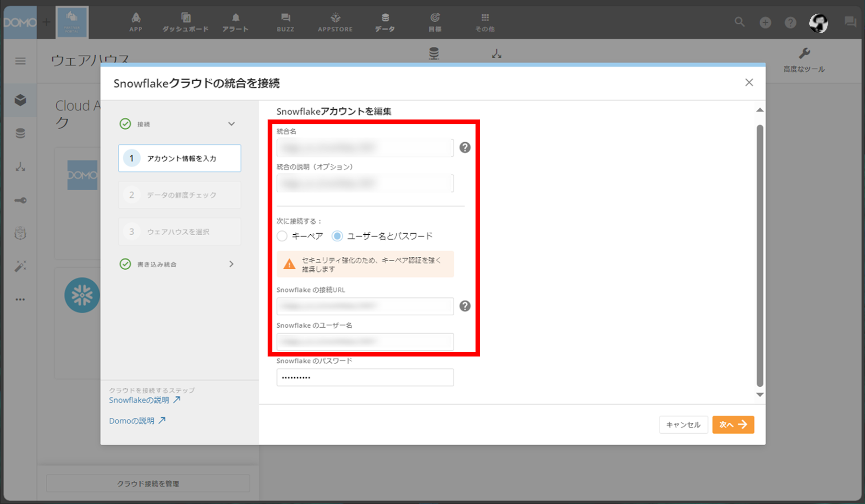This screenshot has width=865, height=504.
Task: Select the magic wand icon in sidebar
Action: pyautogui.click(x=20, y=266)
